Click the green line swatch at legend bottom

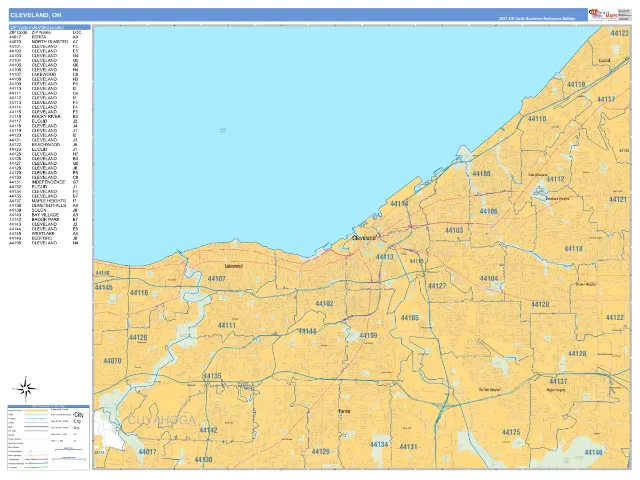point(36,467)
